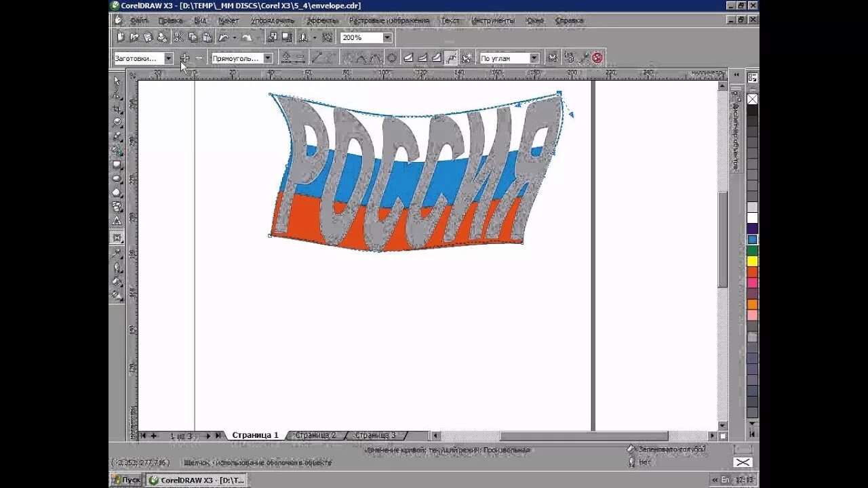The height and width of the screenshot is (488, 868).
Task: Click Make node symmetrical circle button
Action: point(391,58)
